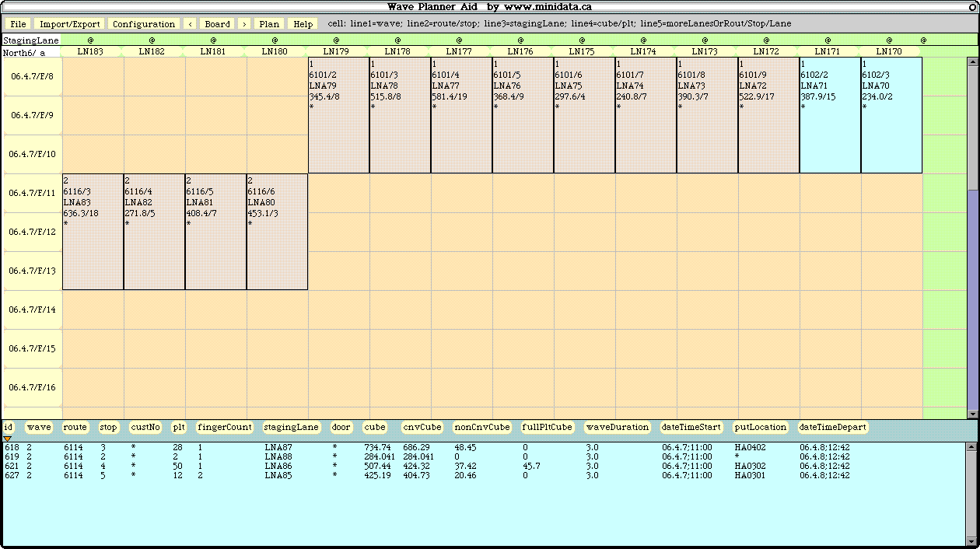Image resolution: width=980 pixels, height=549 pixels.
Task: Select the blue route 6102/3 cell
Action: [x=891, y=115]
